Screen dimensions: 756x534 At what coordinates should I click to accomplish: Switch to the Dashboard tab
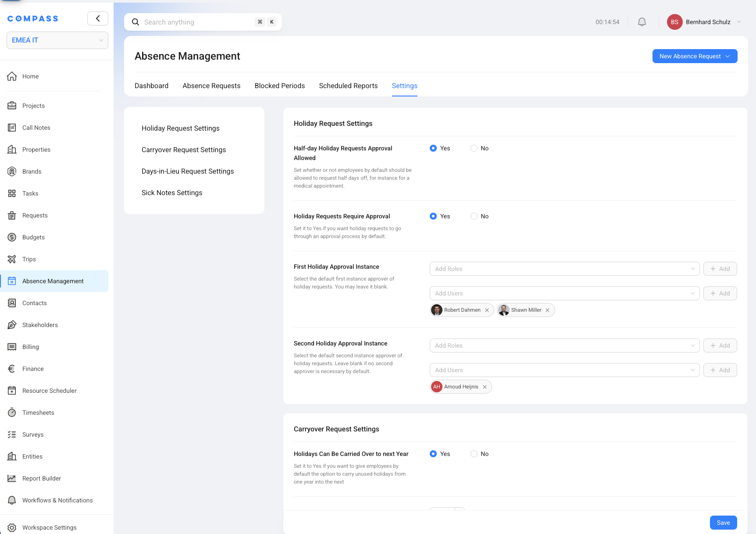[151, 86]
